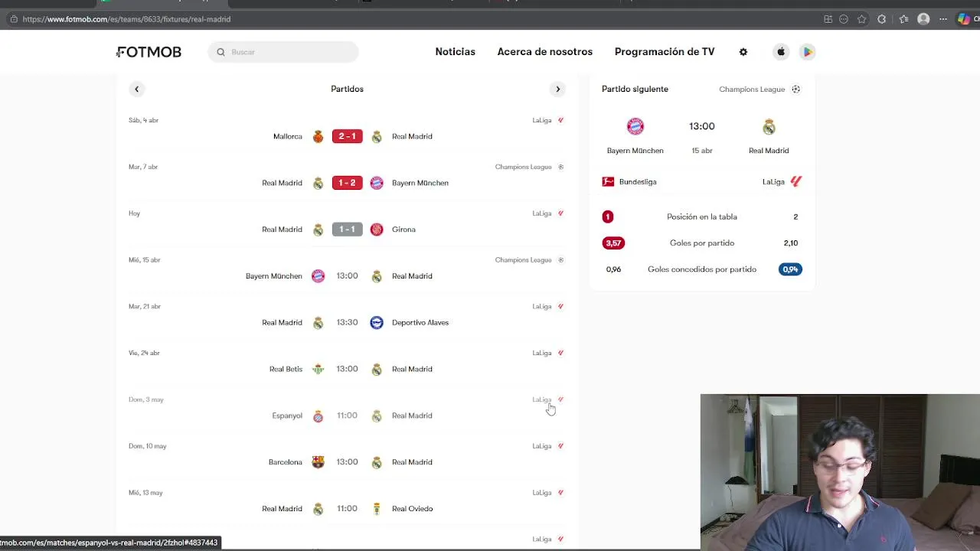The width and height of the screenshot is (980, 551).
Task: Click Bayern crest in 15 abr match row
Action: tap(318, 276)
